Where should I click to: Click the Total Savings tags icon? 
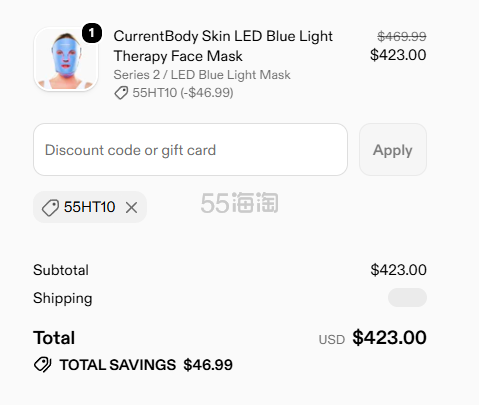click(x=42, y=365)
